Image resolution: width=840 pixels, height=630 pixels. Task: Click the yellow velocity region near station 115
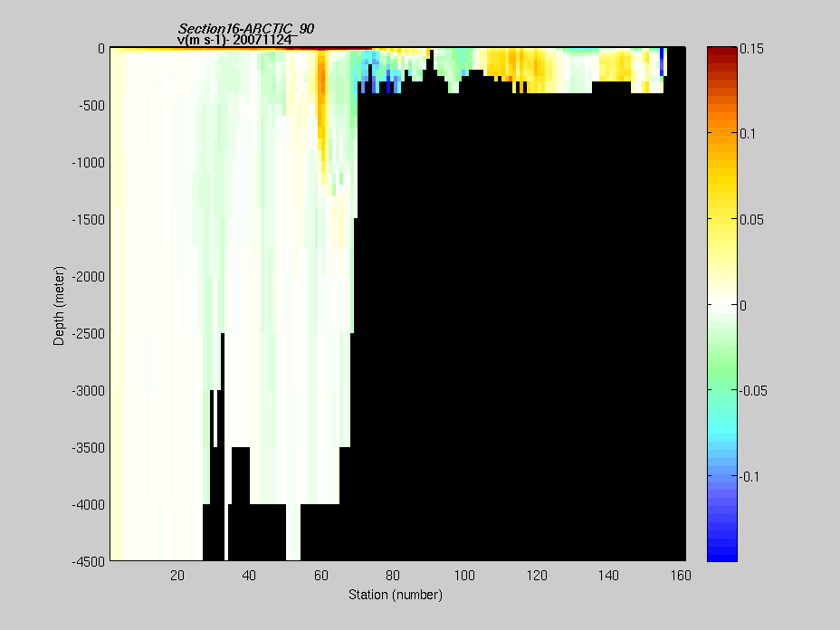tap(514, 64)
